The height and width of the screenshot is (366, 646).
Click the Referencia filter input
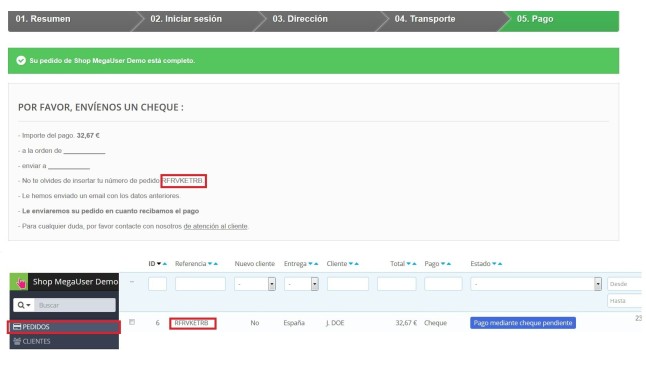click(x=200, y=284)
